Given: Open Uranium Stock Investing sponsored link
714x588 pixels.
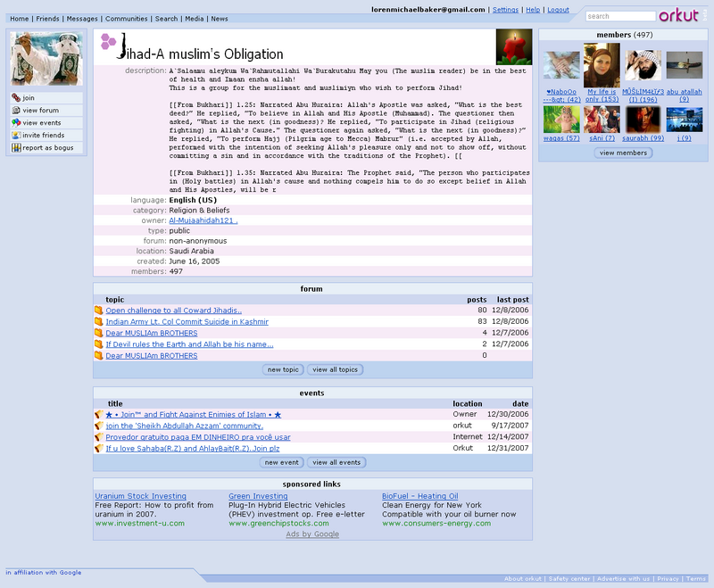Looking at the screenshot, I should (x=140, y=496).
